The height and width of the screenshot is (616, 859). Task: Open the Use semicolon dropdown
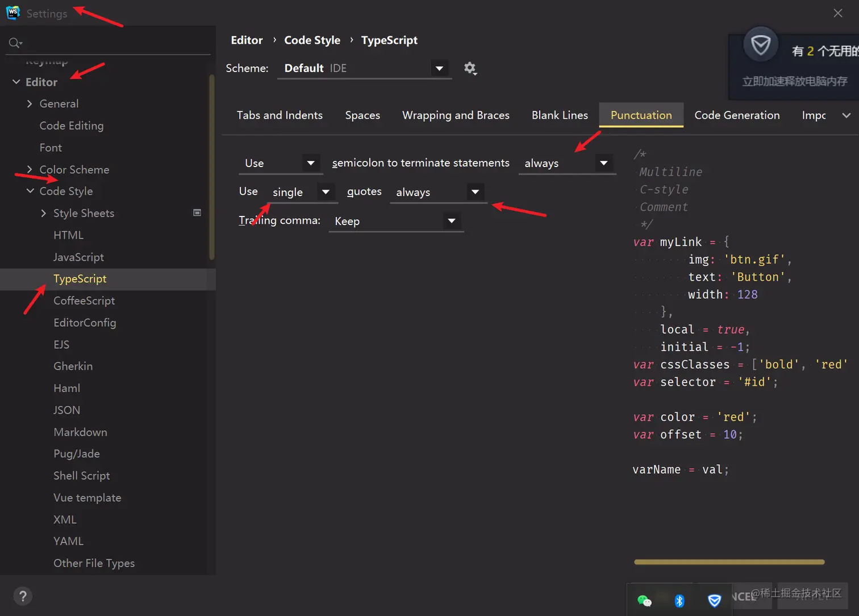pyautogui.click(x=281, y=164)
